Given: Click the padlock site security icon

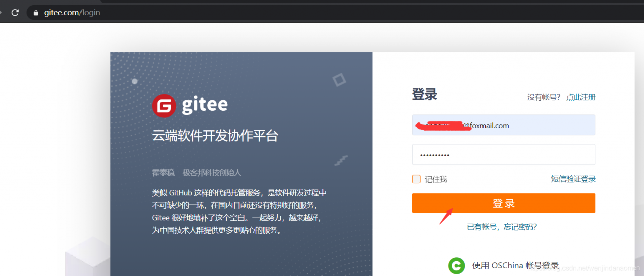Looking at the screenshot, I should [36, 13].
